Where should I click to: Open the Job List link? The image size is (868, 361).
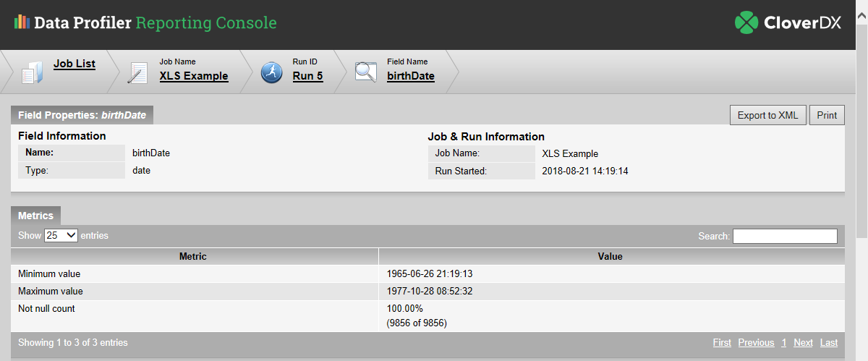tap(75, 64)
